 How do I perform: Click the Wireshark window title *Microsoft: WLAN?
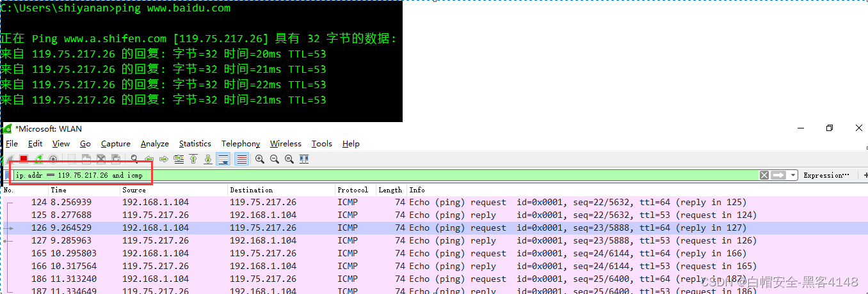pyautogui.click(x=49, y=128)
